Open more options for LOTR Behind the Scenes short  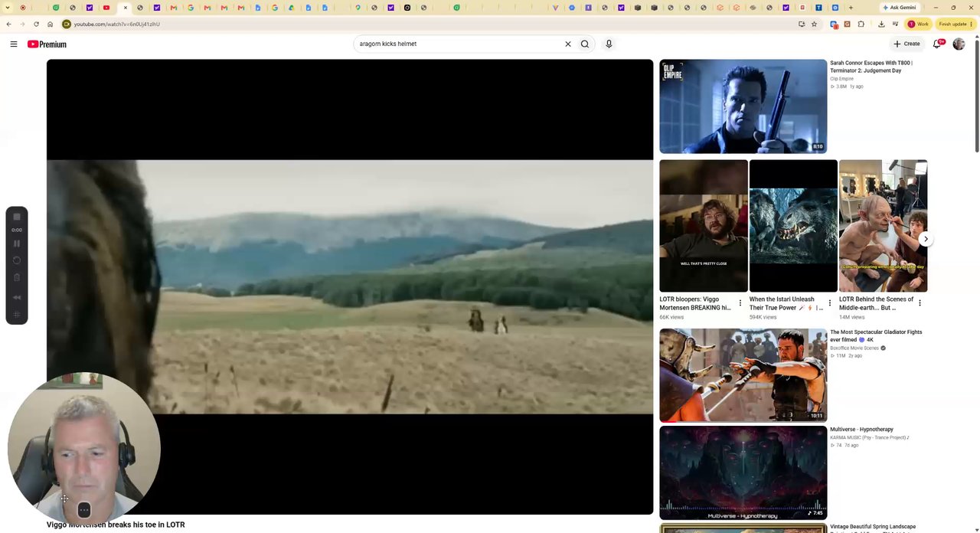920,303
